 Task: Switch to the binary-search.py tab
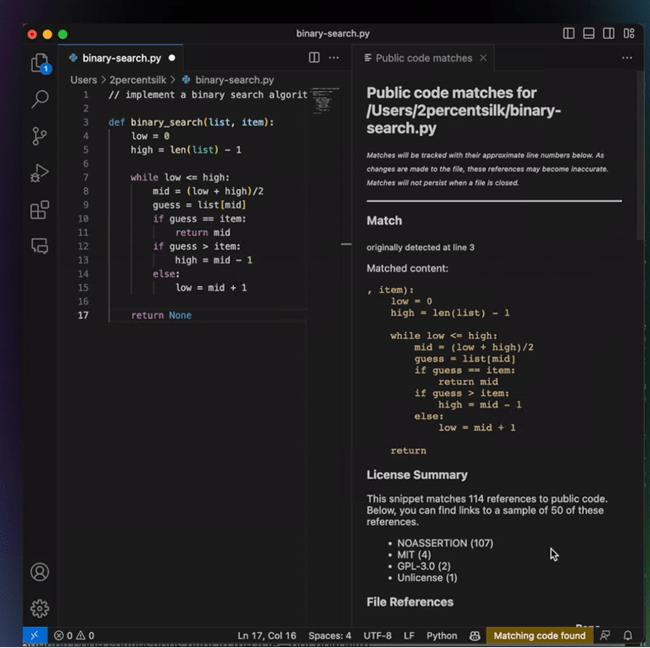point(120,58)
